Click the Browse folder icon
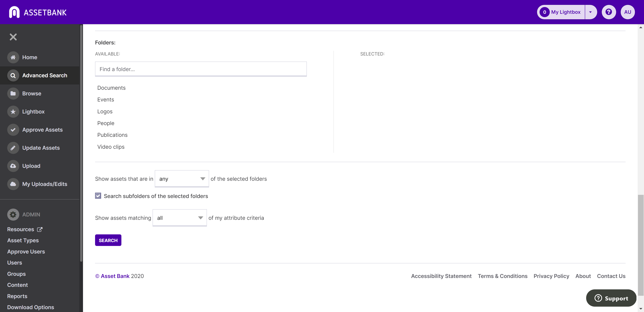644x312 pixels. click(13, 94)
